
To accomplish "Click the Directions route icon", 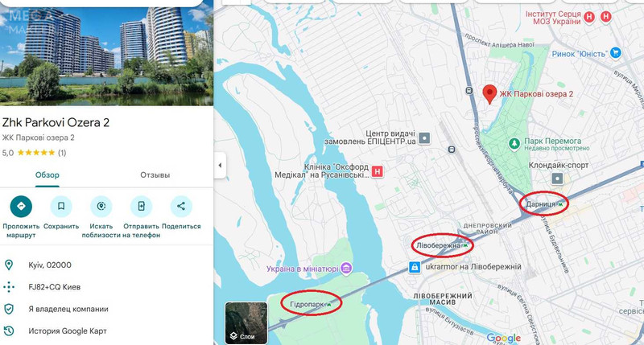I will pyautogui.click(x=21, y=206).
